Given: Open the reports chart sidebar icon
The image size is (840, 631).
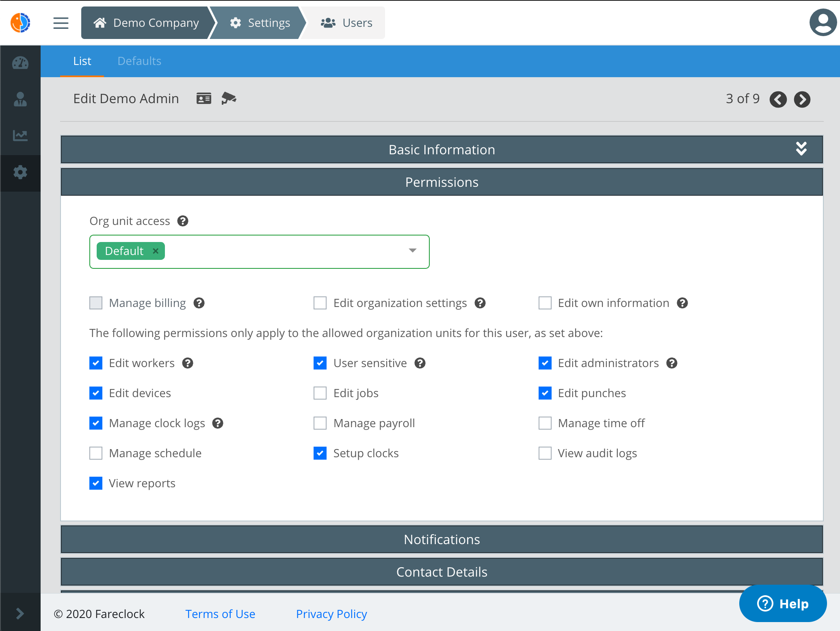Looking at the screenshot, I should (x=20, y=135).
